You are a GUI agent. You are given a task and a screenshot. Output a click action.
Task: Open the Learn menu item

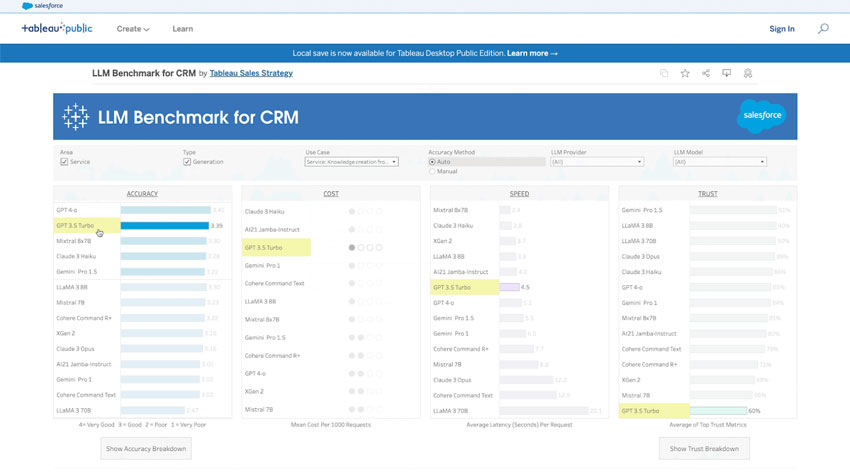[183, 29]
